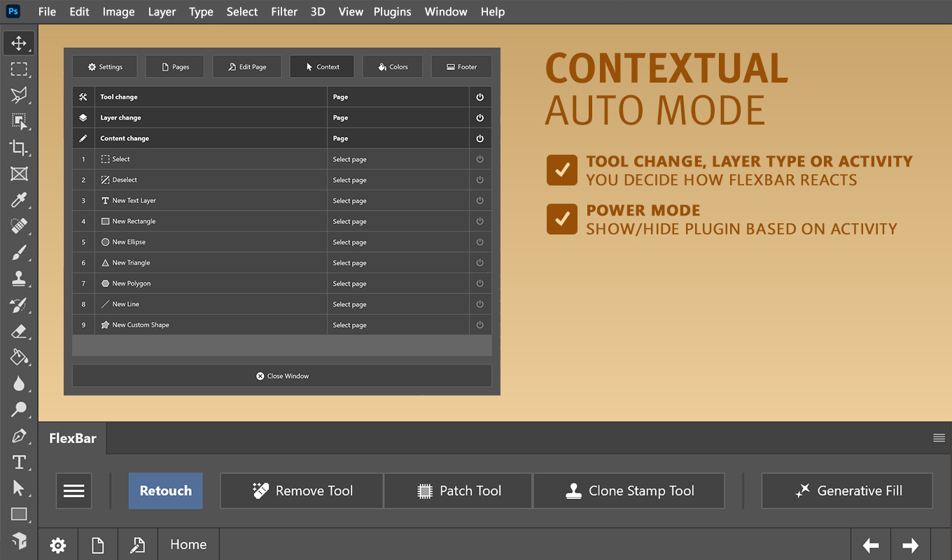Click the Clone Stamp Tool button
The width and height of the screenshot is (952, 560).
coord(629,491)
